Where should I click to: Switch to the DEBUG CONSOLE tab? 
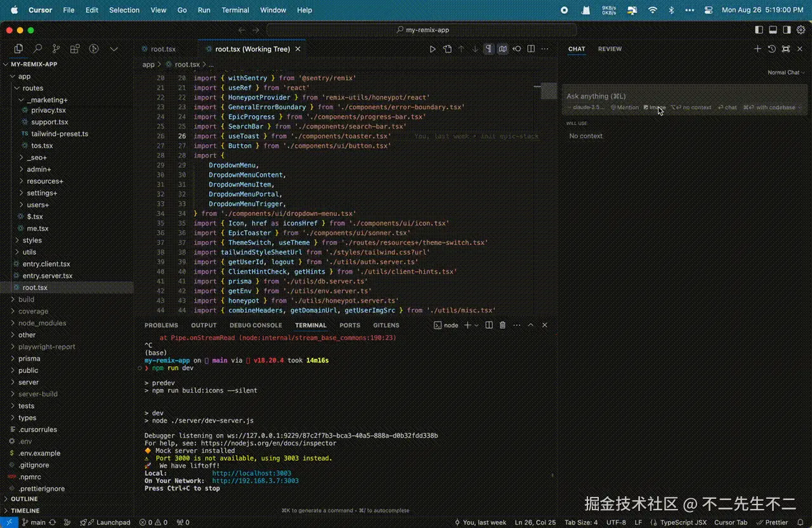pyautogui.click(x=256, y=325)
